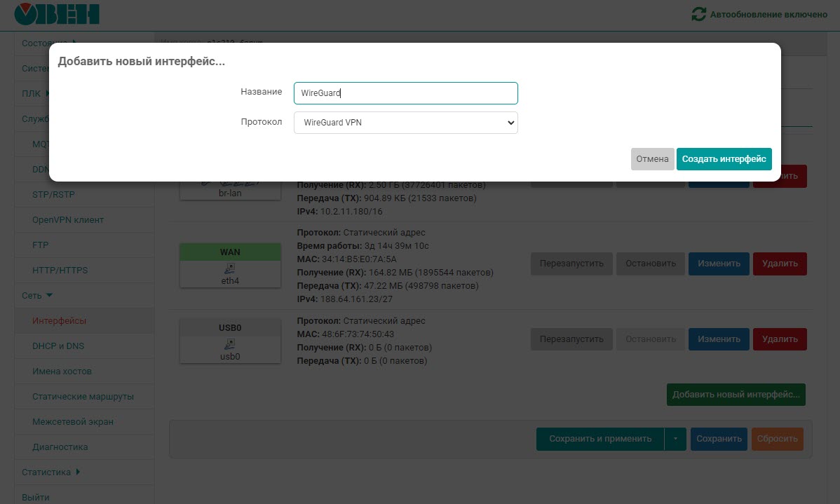The image size is (840, 504).
Task: Go to Межсетевой экран page
Action: tap(73, 422)
